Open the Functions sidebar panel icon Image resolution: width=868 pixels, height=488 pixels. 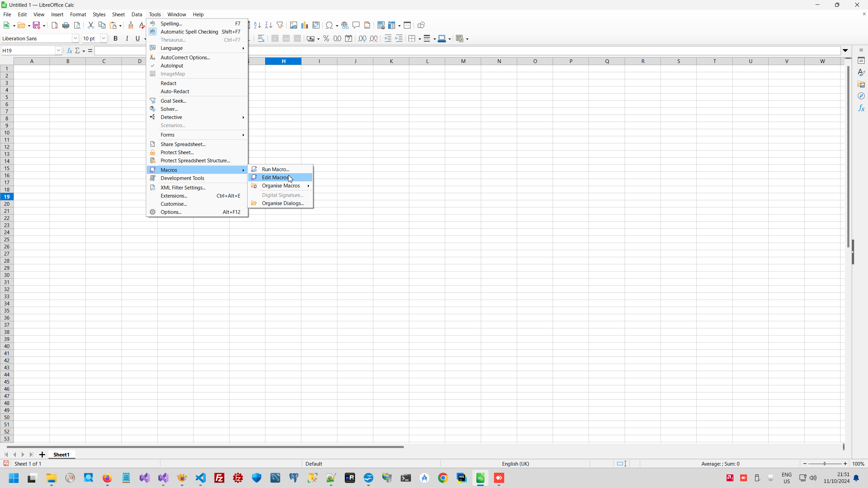tap(861, 108)
